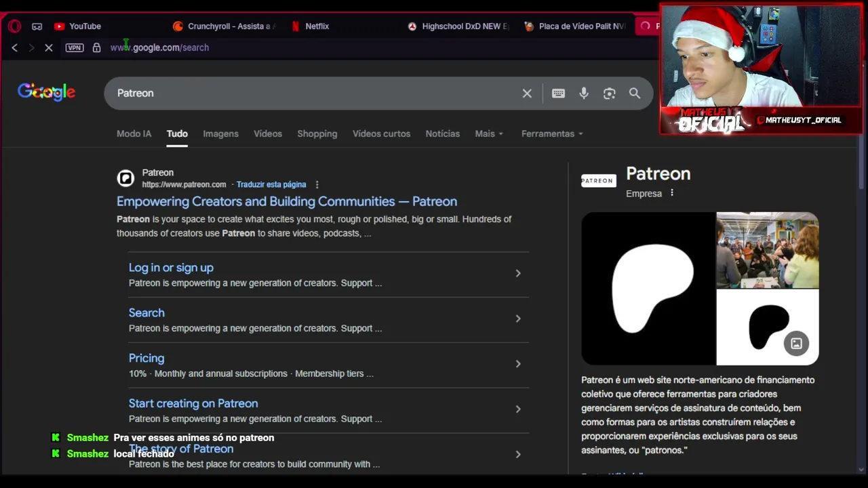Click the Google logo

point(46,92)
